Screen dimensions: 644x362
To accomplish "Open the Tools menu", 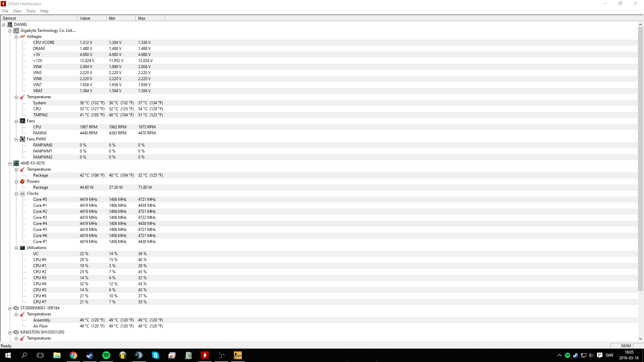I will (31, 11).
